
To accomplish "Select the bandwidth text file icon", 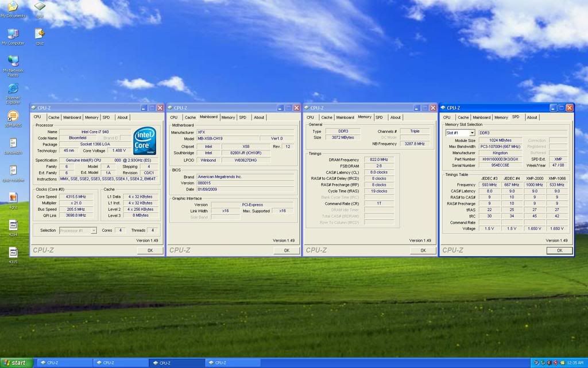I will [x=13, y=146].
